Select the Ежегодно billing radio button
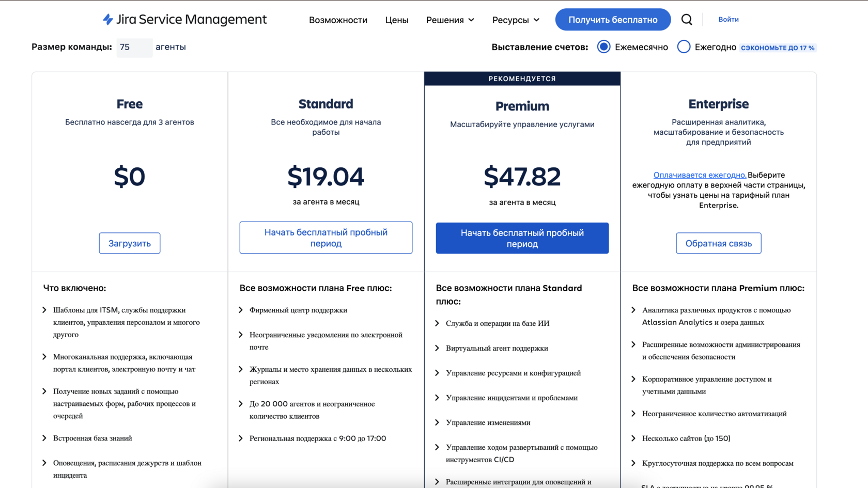868x488 pixels. pos(684,47)
